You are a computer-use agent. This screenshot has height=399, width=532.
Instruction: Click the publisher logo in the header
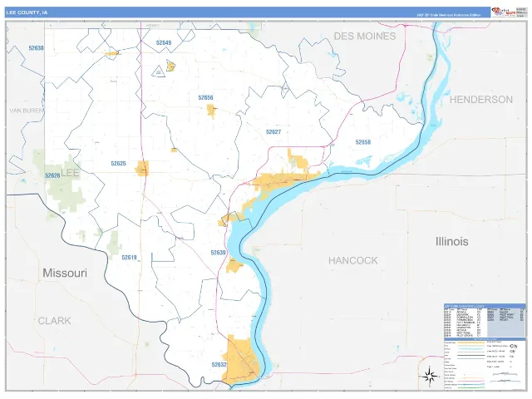503,12
